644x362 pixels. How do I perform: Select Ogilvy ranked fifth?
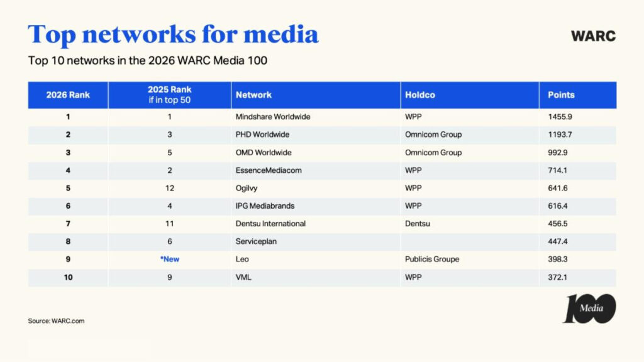click(x=247, y=188)
